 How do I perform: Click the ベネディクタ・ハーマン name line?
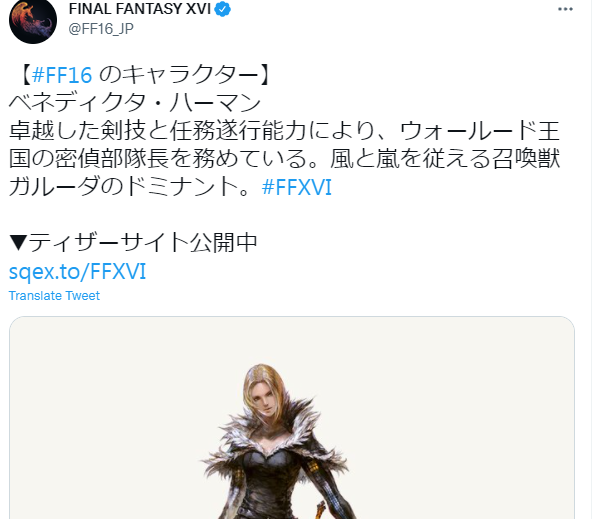pyautogui.click(x=135, y=103)
